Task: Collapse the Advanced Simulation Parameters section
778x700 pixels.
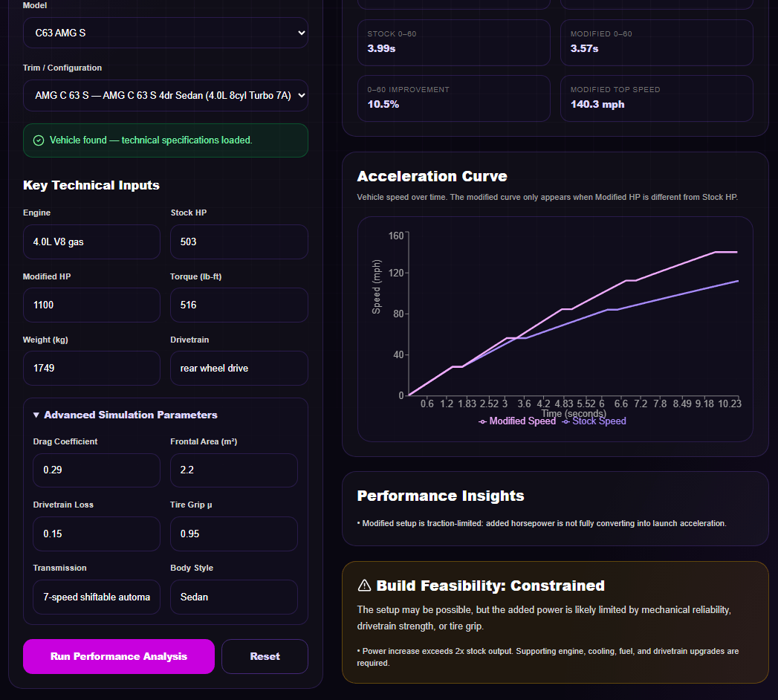Action: tap(126, 415)
